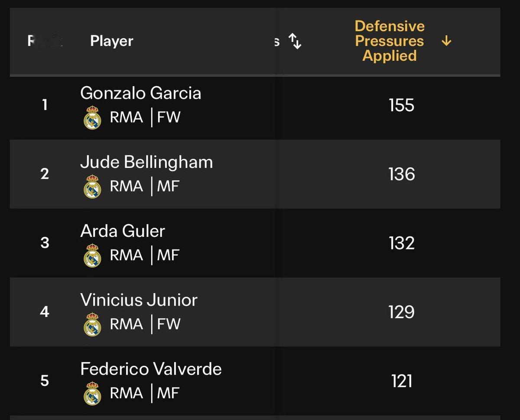Click Real Madrid crest beside Federico Valverde
Viewport: 520px width, 420px height.
(92, 394)
